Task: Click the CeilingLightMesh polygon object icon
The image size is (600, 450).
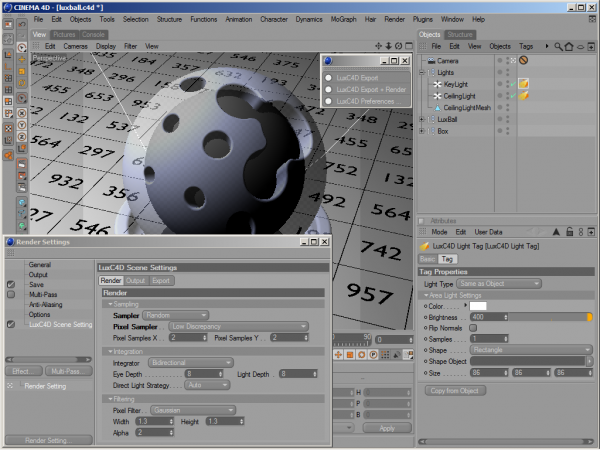Action: tap(437, 107)
